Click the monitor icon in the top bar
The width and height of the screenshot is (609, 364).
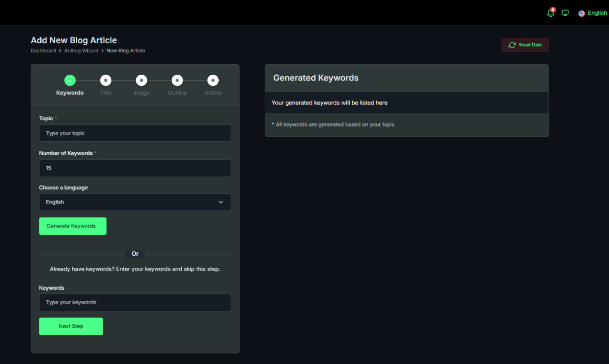coord(565,13)
